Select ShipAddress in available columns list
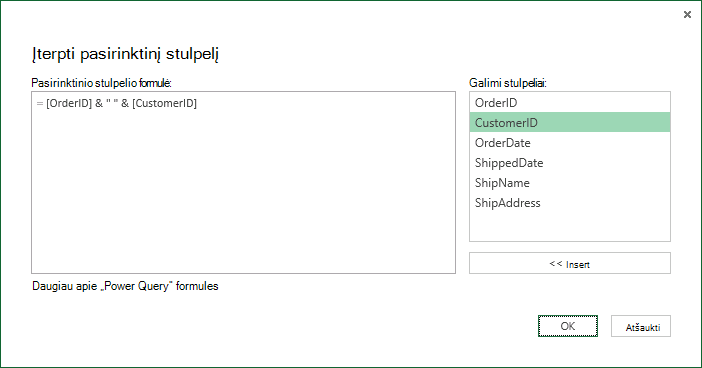Viewport: 702px width, 368px height. pos(569,203)
